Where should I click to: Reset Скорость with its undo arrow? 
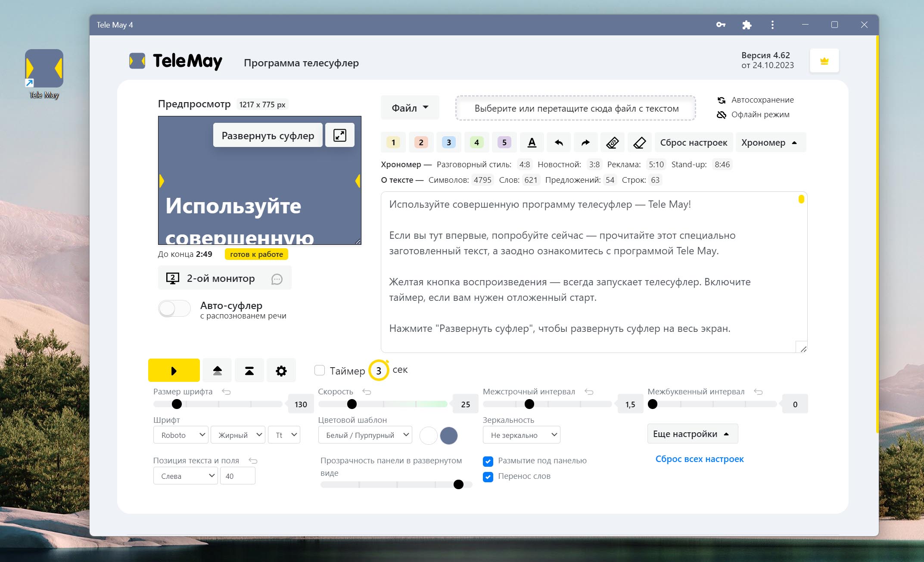[367, 392]
